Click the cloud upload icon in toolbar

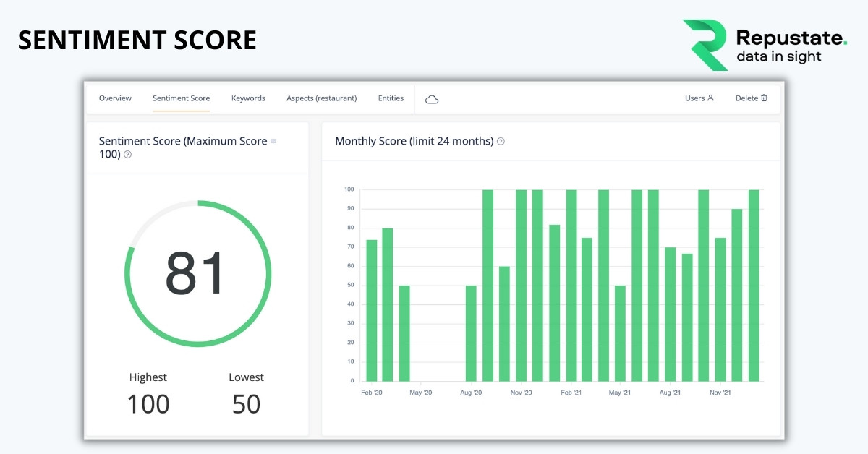[x=432, y=98]
